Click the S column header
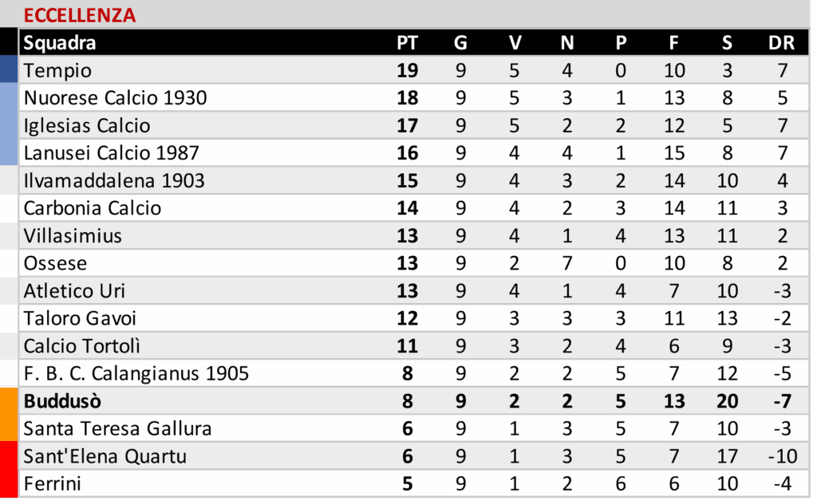 pyautogui.click(x=727, y=43)
